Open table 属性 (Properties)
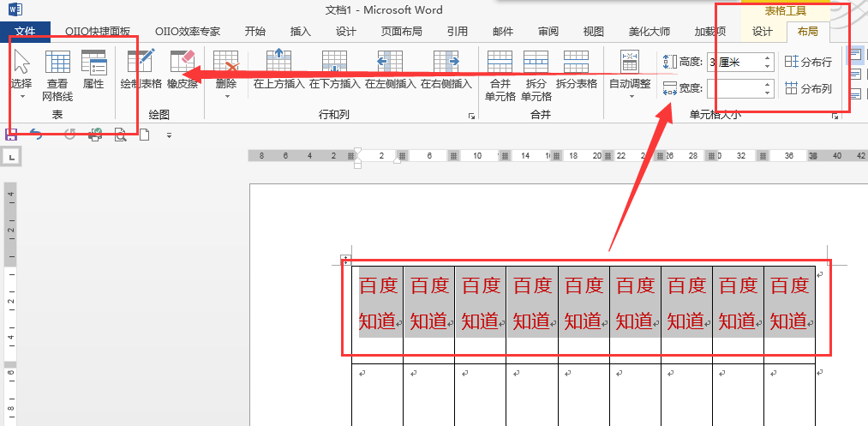Screen dimensions: 868x426 (x=93, y=69)
